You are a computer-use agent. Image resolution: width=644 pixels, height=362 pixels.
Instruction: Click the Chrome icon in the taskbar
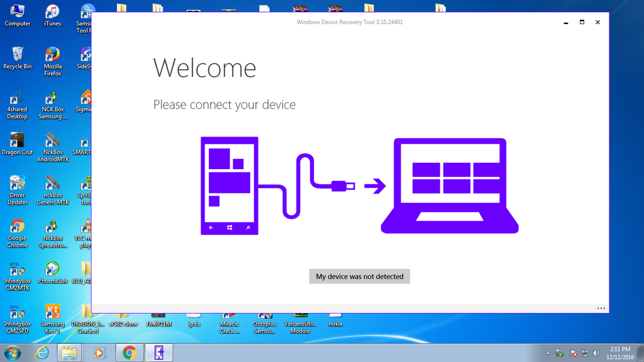[x=130, y=353]
